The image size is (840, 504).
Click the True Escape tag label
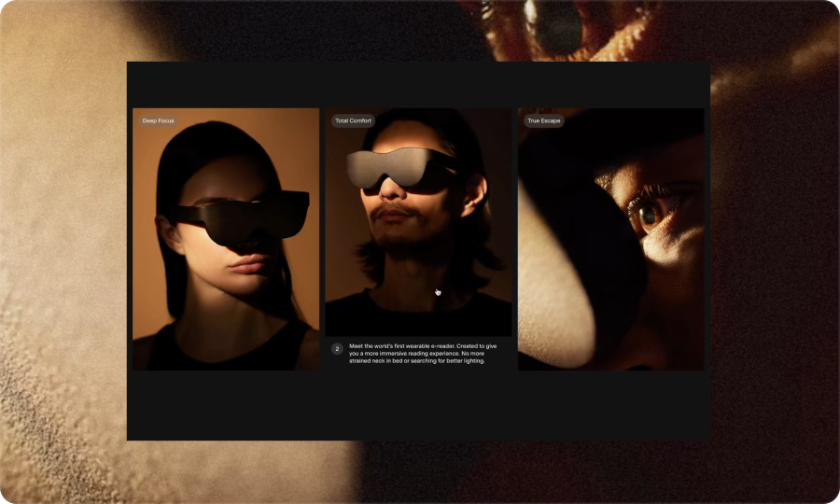click(544, 121)
